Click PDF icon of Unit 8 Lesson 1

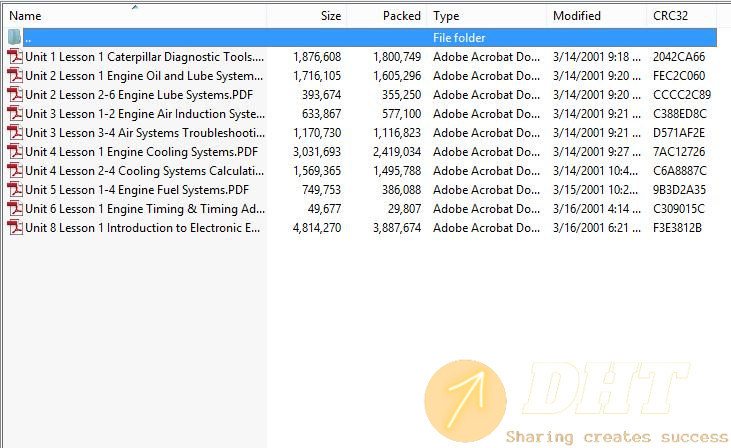pos(15,228)
